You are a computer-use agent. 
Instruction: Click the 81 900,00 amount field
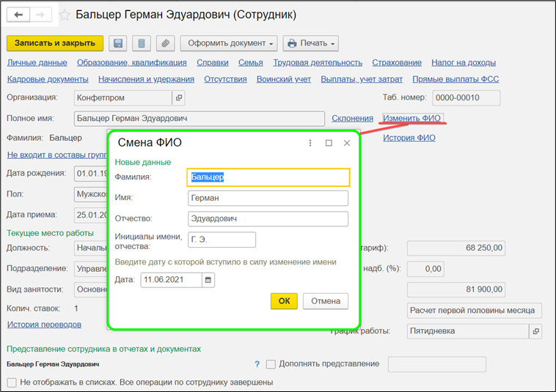(x=456, y=289)
